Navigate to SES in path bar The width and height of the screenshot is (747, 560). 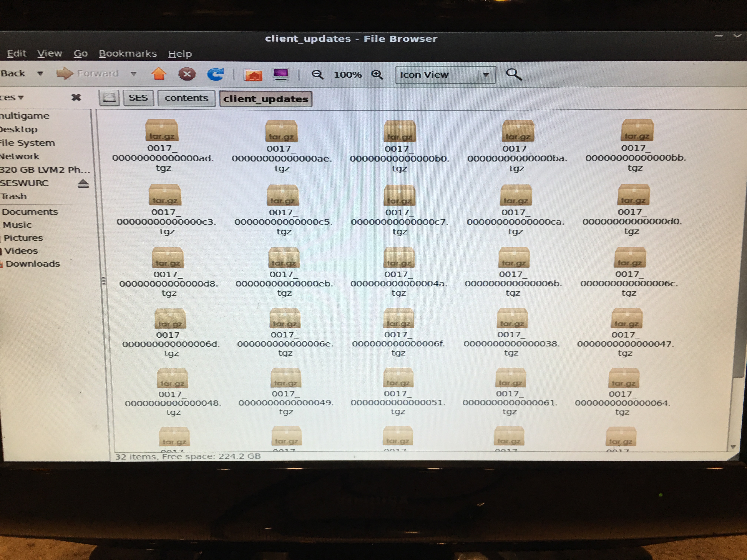pyautogui.click(x=138, y=98)
